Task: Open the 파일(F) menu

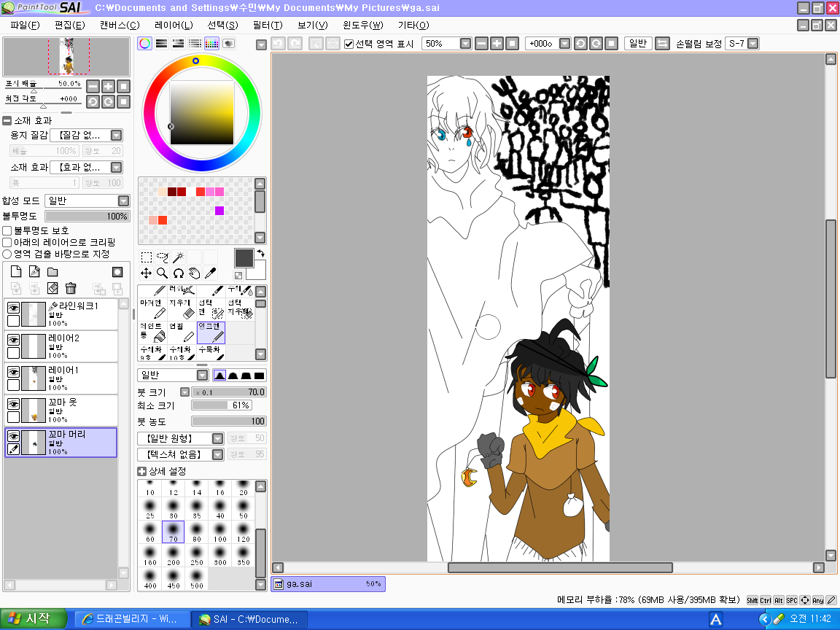Action: [x=25, y=26]
